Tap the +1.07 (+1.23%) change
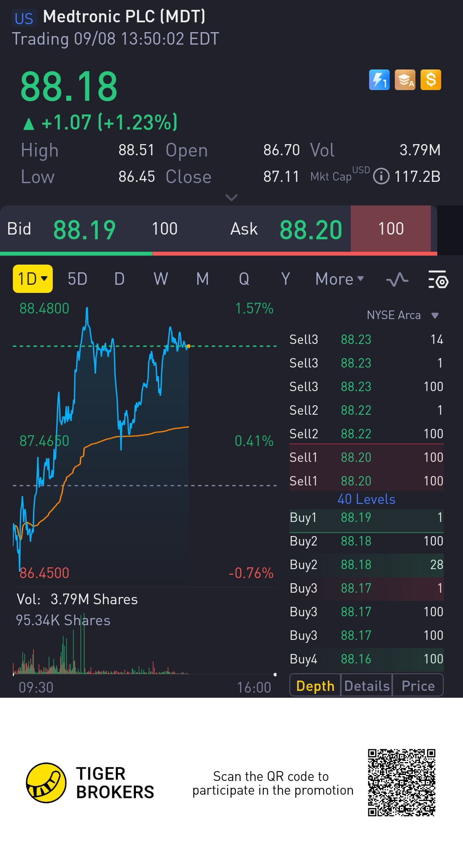463x868 pixels. [100, 123]
